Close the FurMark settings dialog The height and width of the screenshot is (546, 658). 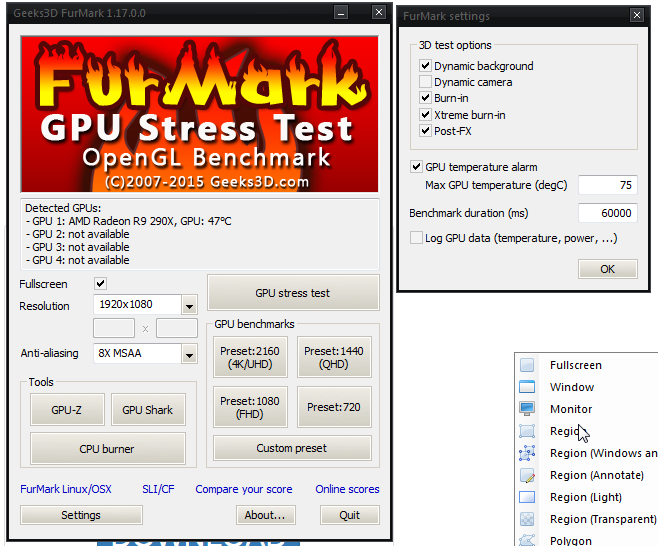pos(637,16)
